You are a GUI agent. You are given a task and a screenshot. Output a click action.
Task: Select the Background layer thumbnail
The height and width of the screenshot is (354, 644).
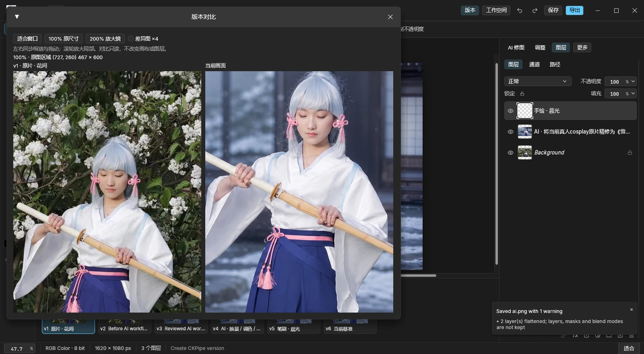point(525,152)
